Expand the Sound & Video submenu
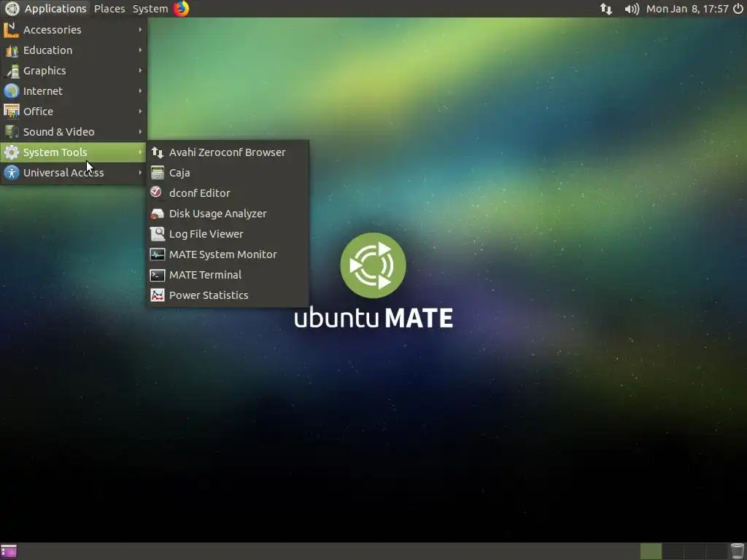Image resolution: width=747 pixels, height=560 pixels. 74,131
